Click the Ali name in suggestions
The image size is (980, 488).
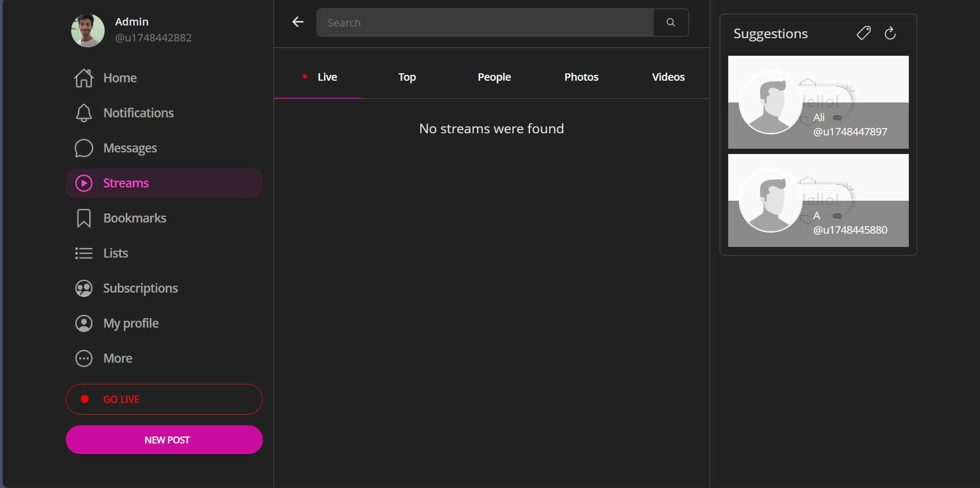[819, 117]
